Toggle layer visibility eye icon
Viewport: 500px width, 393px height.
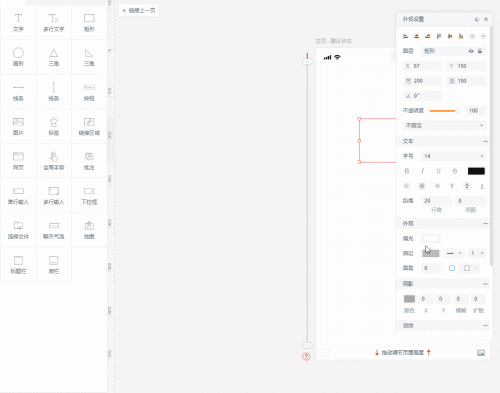pyautogui.click(x=471, y=51)
